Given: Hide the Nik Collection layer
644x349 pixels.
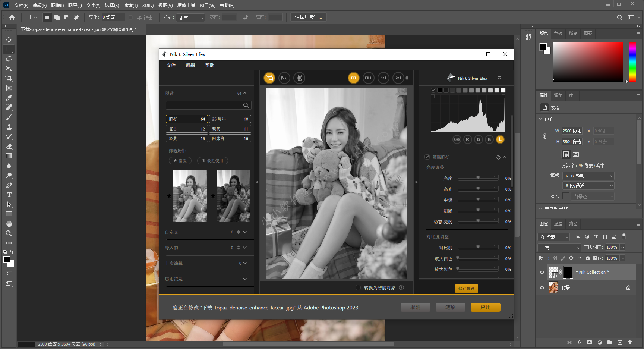Looking at the screenshot, I should 542,272.
